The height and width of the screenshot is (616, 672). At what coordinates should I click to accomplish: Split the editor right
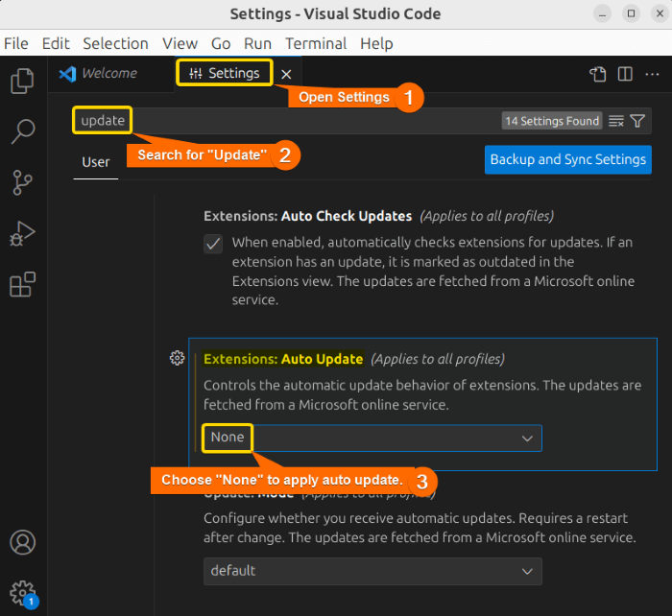tap(625, 74)
